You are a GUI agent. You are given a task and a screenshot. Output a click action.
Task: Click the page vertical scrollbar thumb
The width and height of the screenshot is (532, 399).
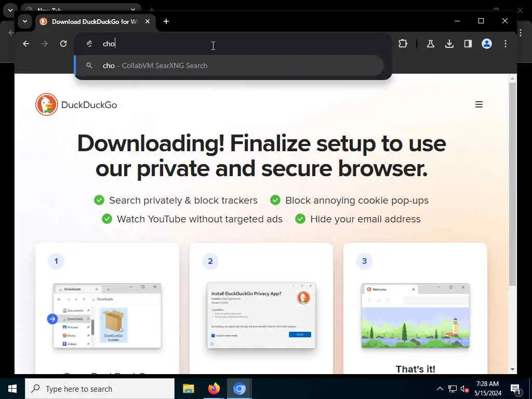(x=512, y=185)
